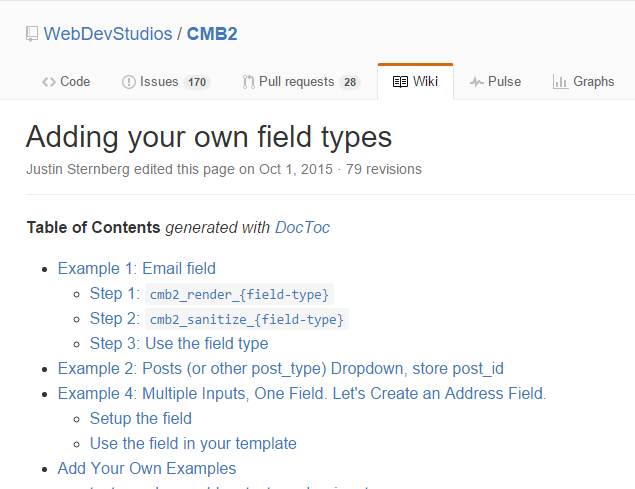Jump to Step 2 cmb2_sanitize_{field-type}
The image size is (635, 489).
[219, 319]
